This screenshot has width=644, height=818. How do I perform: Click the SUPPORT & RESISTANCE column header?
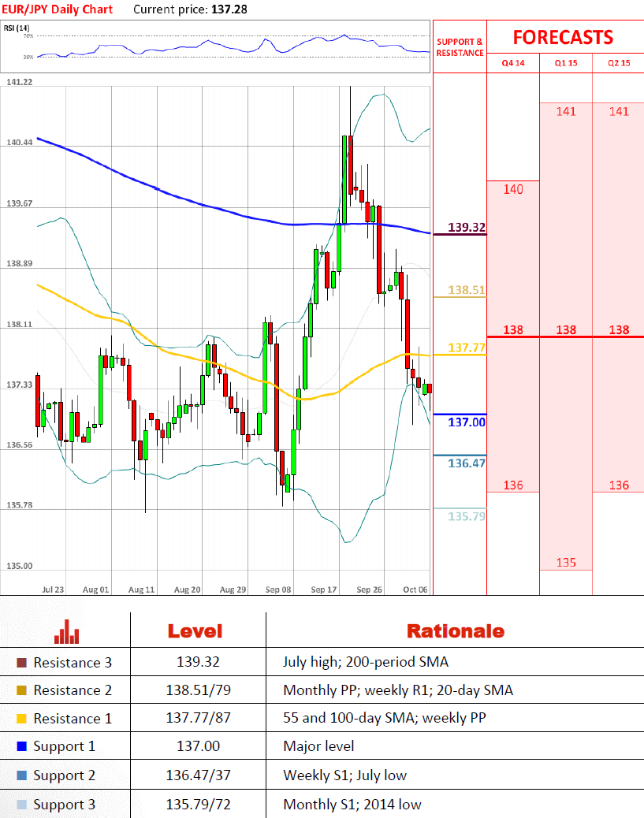coord(460,47)
